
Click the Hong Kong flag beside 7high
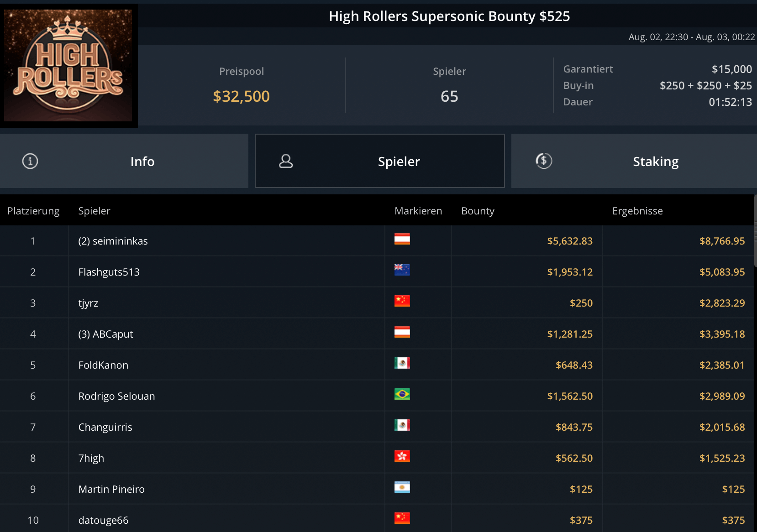coord(402,456)
